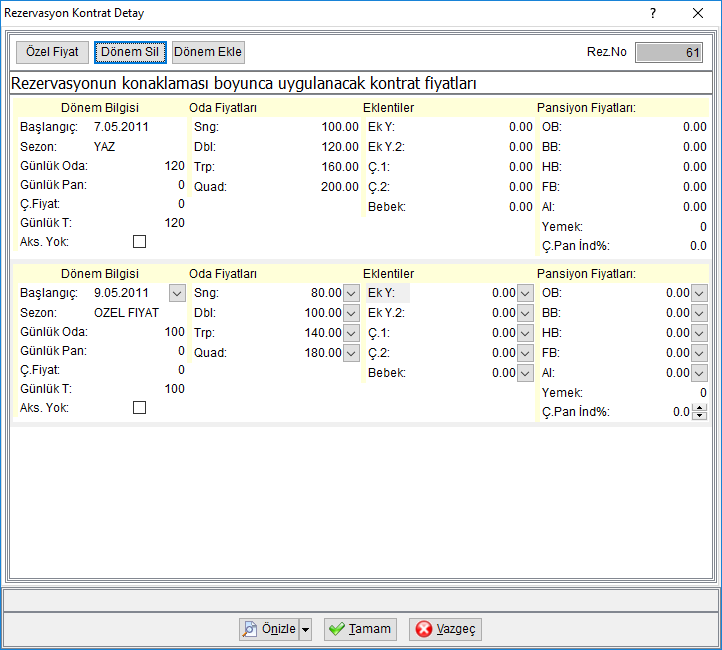
Task: Click the Dönem Sil button
Action: click(130, 52)
